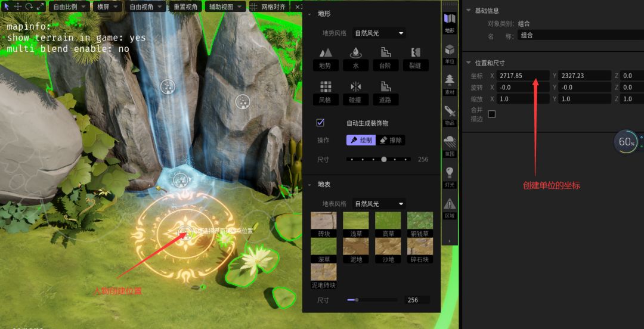Pick the 泥地 surface texture
Viewport: 644px width, 329px height.
355,250
